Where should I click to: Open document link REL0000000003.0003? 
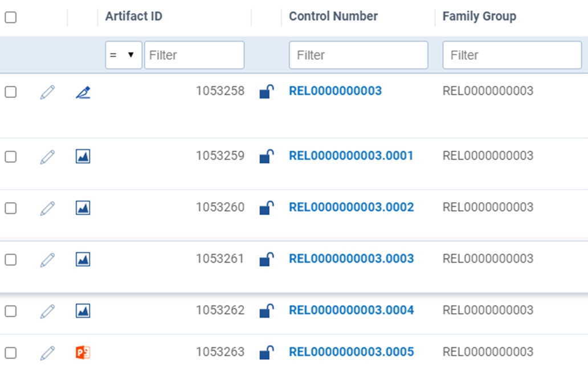[352, 259]
